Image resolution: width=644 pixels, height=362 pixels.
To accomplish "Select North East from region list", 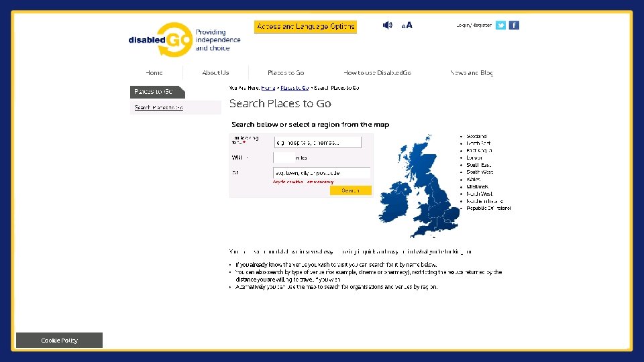I will coord(478,143).
